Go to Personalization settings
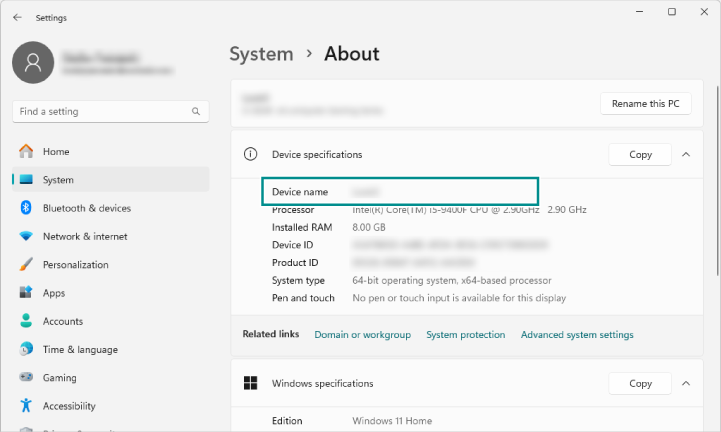Image resolution: width=721 pixels, height=432 pixels. [75, 265]
